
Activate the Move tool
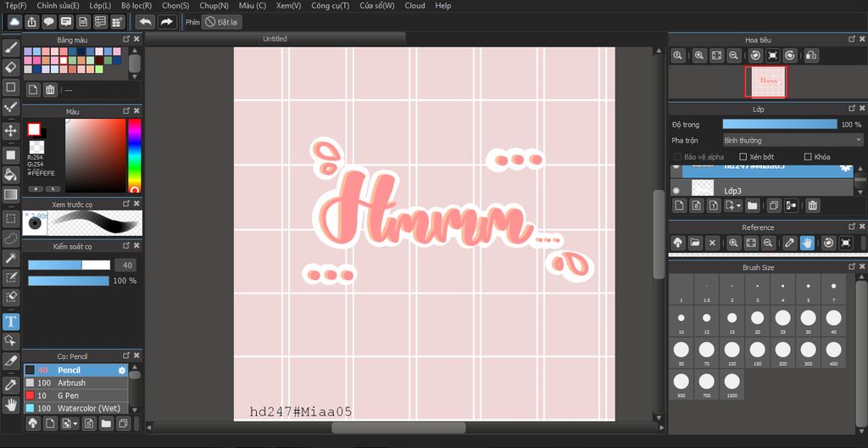[10, 131]
